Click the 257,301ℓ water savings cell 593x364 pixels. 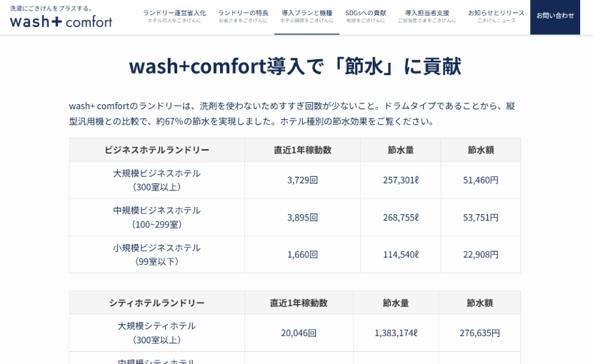point(400,180)
